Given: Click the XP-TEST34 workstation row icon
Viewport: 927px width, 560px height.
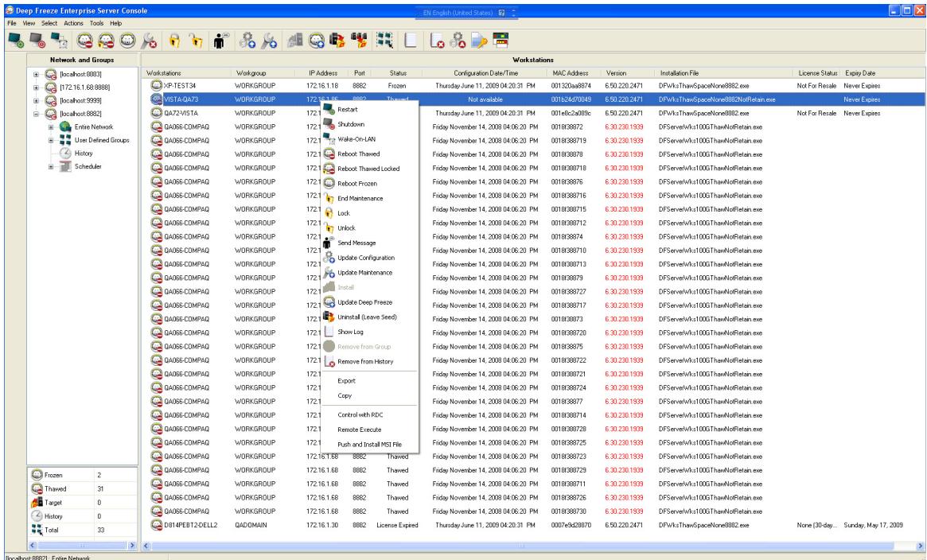Looking at the screenshot, I should coord(156,85).
